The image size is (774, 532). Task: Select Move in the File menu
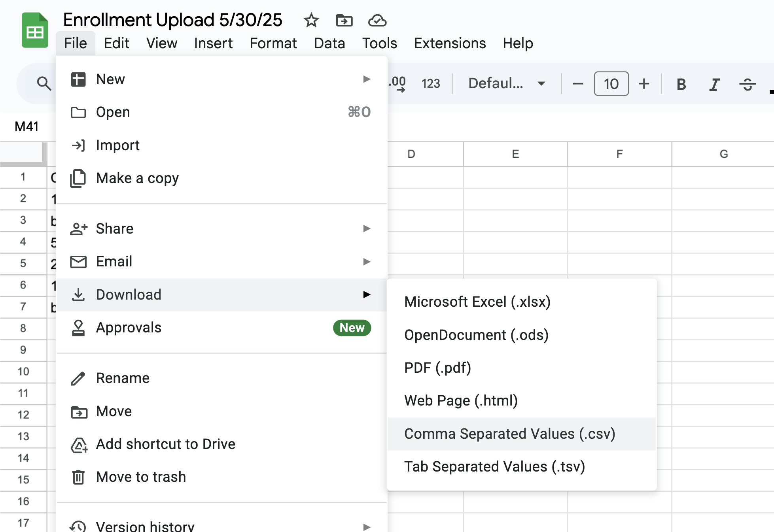tap(221, 411)
